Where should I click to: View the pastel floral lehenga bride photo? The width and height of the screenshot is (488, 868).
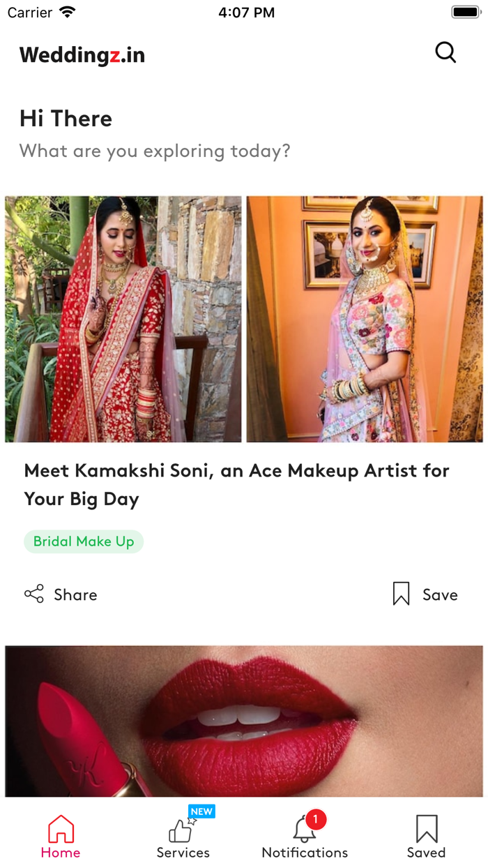[x=365, y=319]
